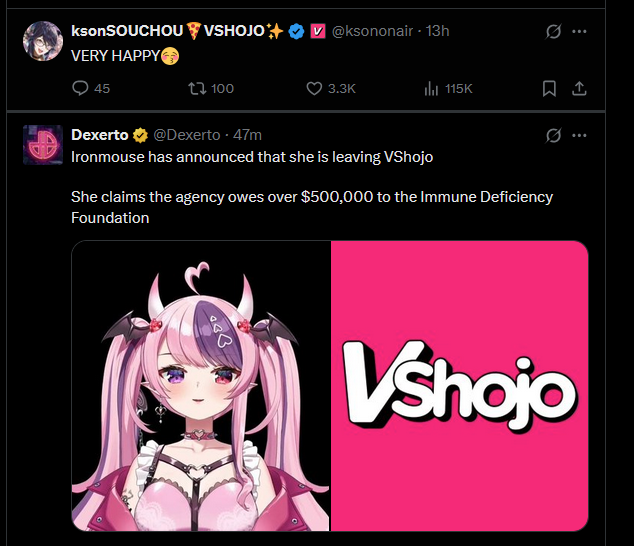
Task: Open more options on Dexerto's tweet
Action: (579, 135)
